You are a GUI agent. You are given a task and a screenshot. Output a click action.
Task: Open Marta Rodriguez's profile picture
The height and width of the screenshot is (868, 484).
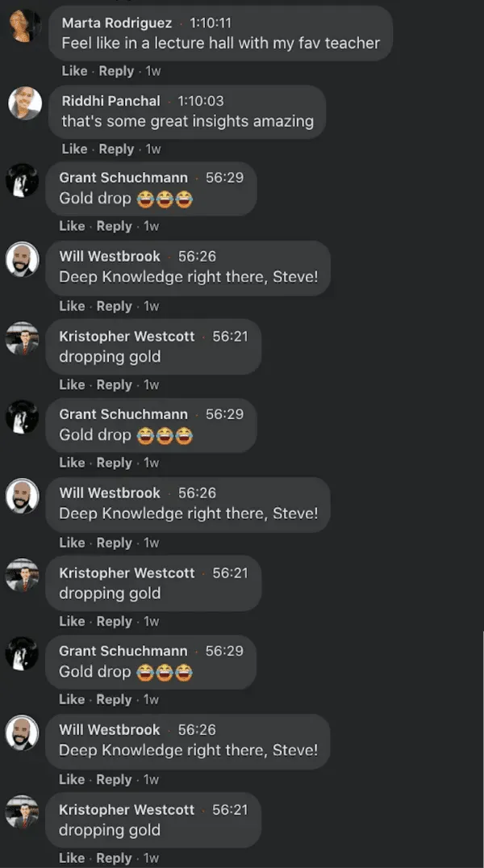[25, 26]
